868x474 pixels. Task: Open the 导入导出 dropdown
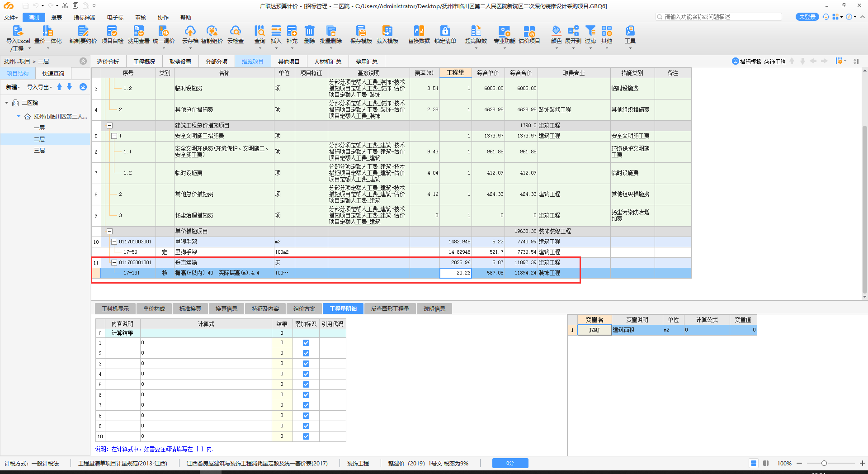point(39,87)
